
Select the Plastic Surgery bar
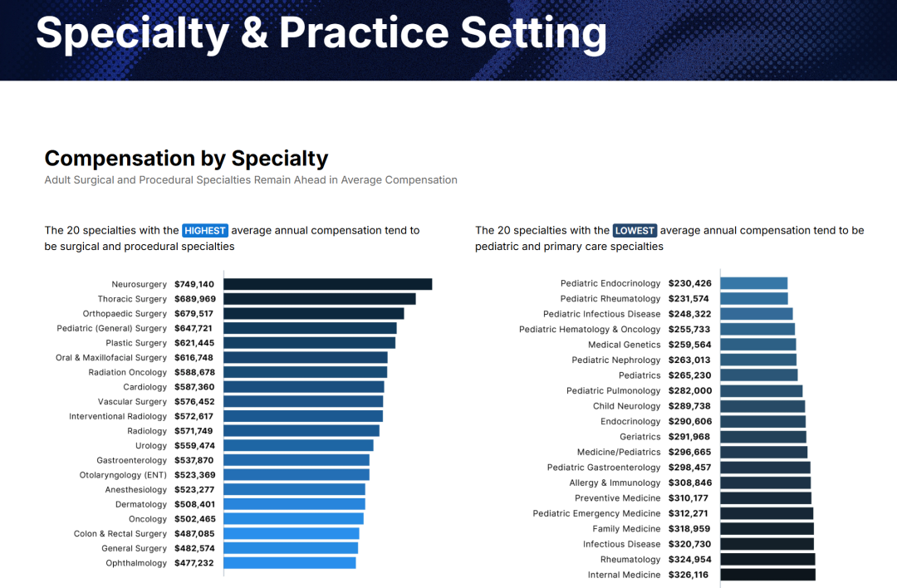[x=309, y=343]
